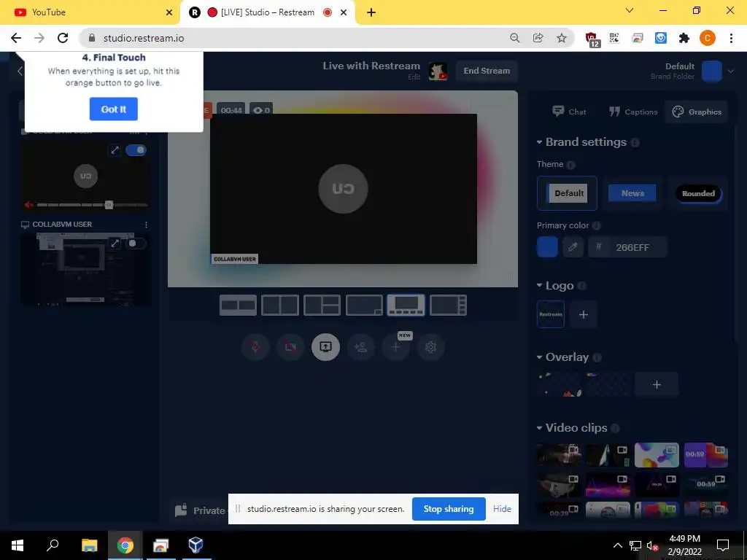Stop sharing your screen
747x560 pixels.
click(x=449, y=509)
